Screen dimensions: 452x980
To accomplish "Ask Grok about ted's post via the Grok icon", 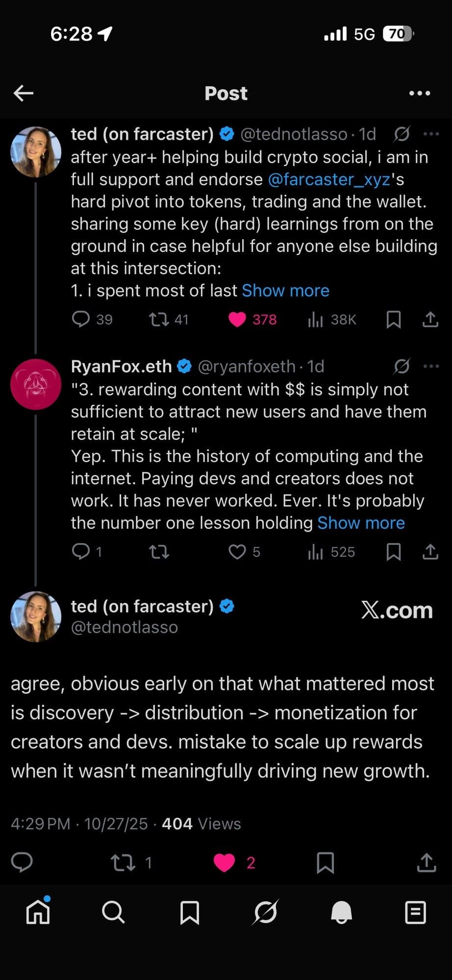I will coord(402,135).
